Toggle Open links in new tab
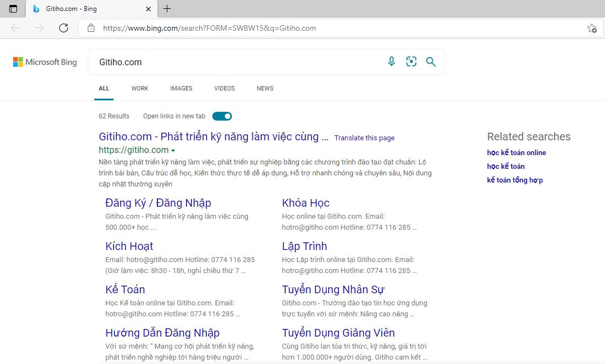The height and width of the screenshot is (364, 605). pyautogui.click(x=222, y=116)
